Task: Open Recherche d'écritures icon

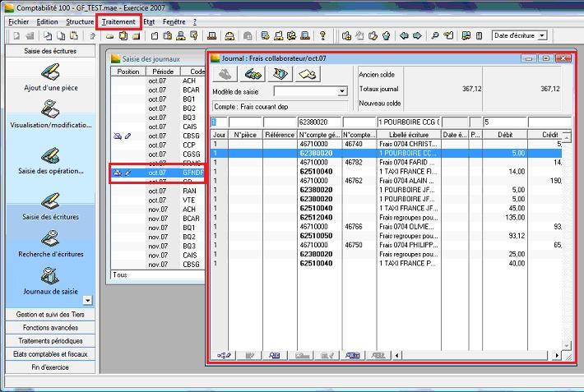Action: (x=49, y=240)
